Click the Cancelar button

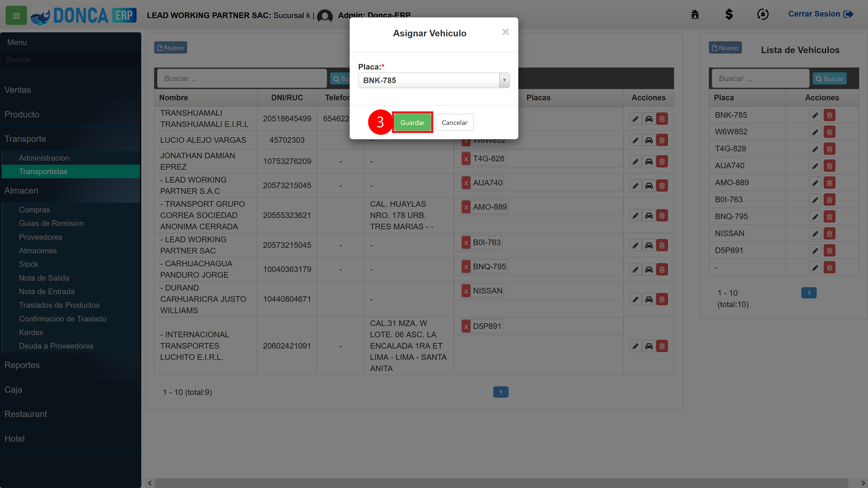(x=454, y=122)
